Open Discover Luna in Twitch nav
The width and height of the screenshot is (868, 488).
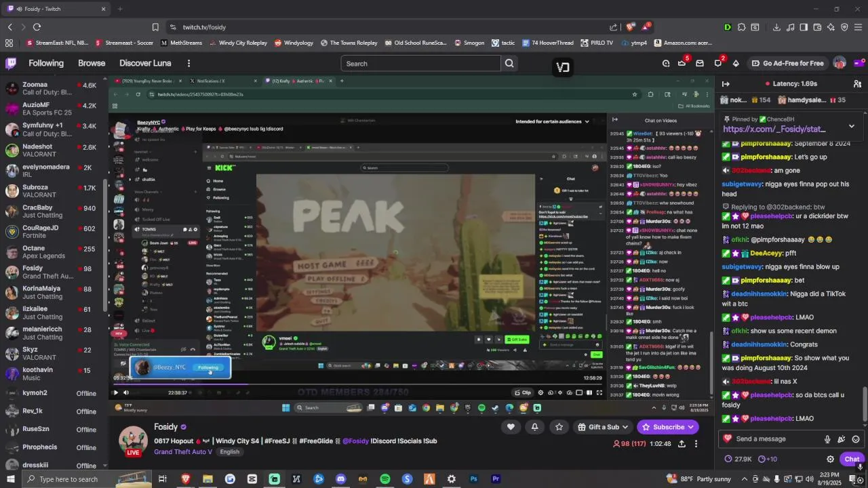[x=145, y=63]
